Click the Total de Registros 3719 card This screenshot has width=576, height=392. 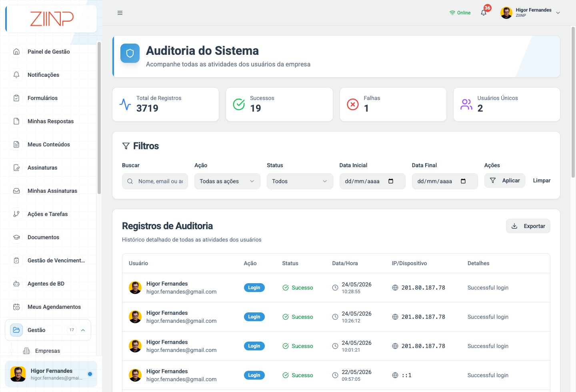click(x=166, y=104)
